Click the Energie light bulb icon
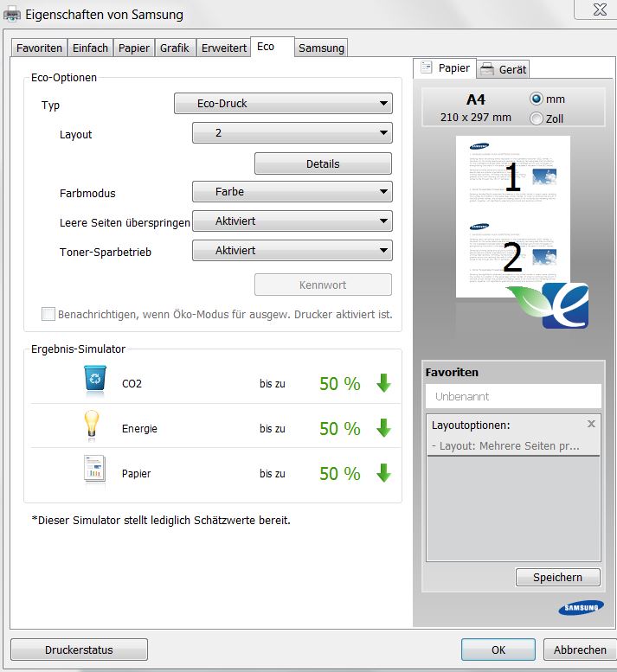The height and width of the screenshot is (672, 617). (x=92, y=426)
